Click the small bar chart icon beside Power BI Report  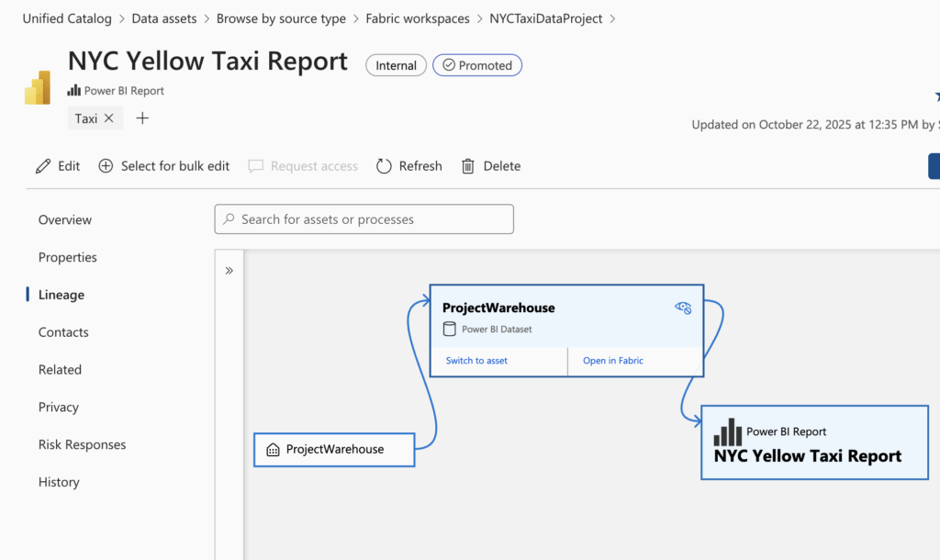coord(73,91)
